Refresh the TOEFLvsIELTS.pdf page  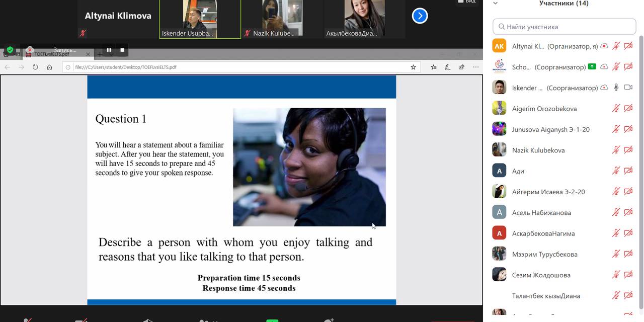tap(35, 66)
